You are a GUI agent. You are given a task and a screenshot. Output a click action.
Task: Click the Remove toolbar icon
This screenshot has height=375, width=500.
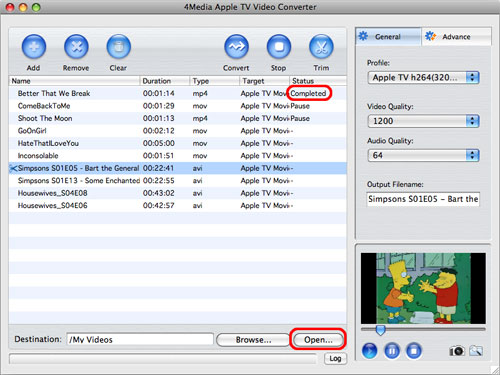click(x=76, y=47)
